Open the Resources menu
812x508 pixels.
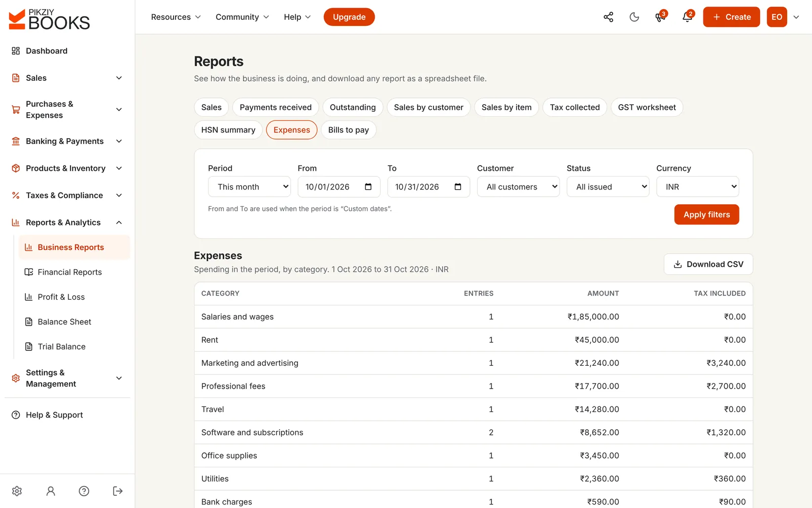(176, 17)
